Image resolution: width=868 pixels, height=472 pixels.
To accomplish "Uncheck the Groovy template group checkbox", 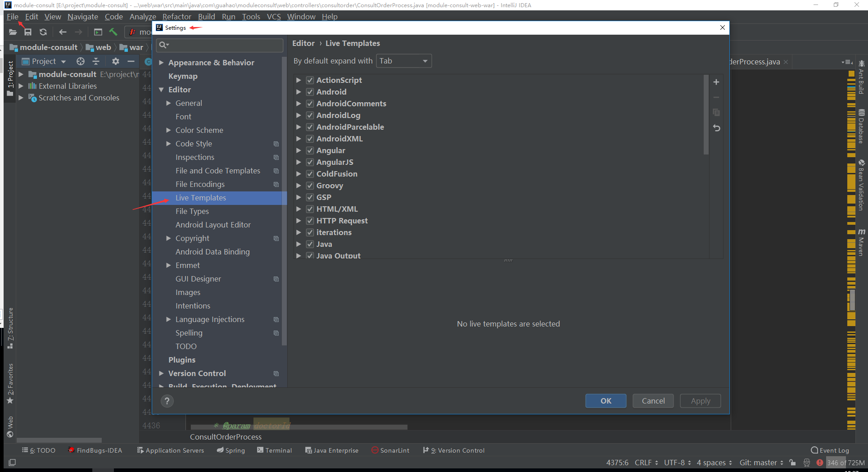I will pyautogui.click(x=310, y=186).
